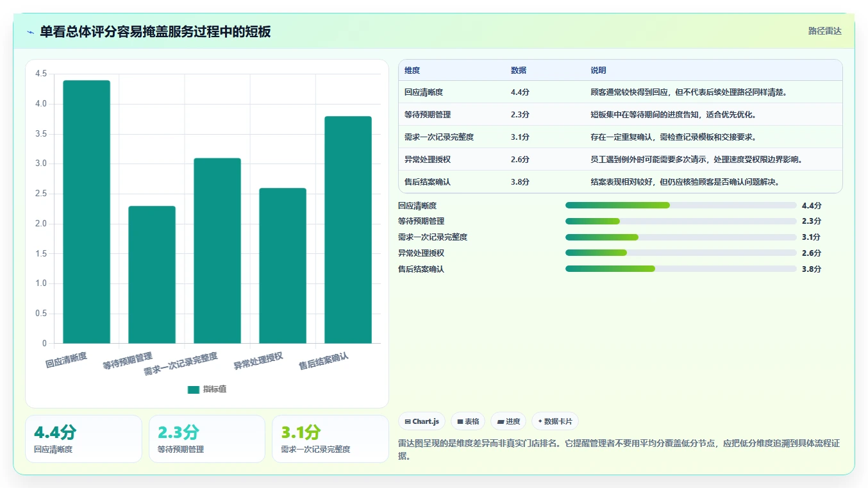Click the description starting 结案表现相对较好
This screenshot has height=488, width=868.
pos(685,182)
